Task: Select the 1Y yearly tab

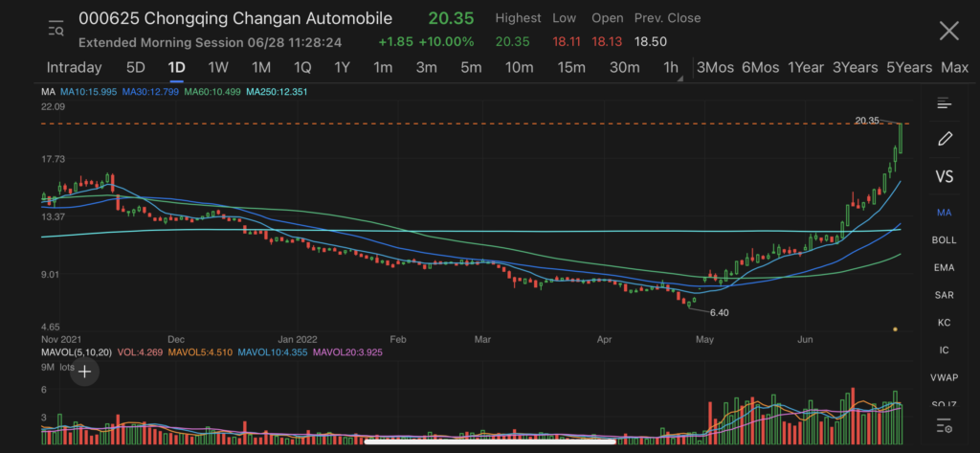Action: point(342,68)
